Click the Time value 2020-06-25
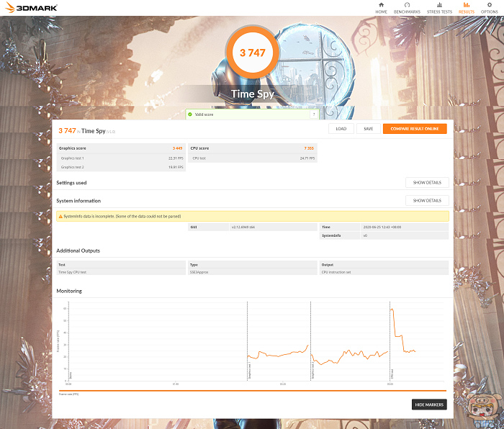 coord(382,227)
